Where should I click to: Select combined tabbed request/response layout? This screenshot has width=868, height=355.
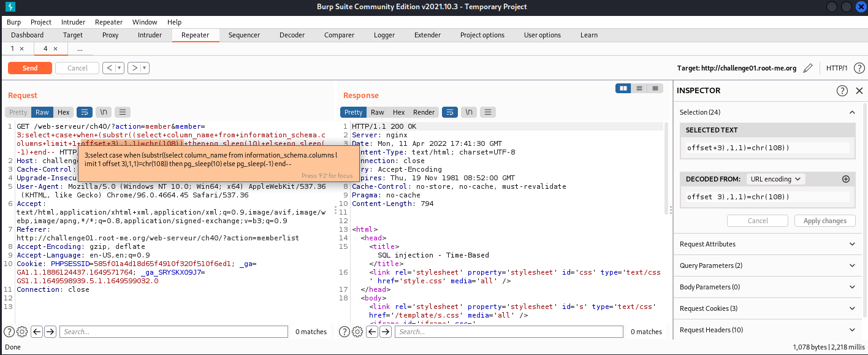[x=655, y=88]
